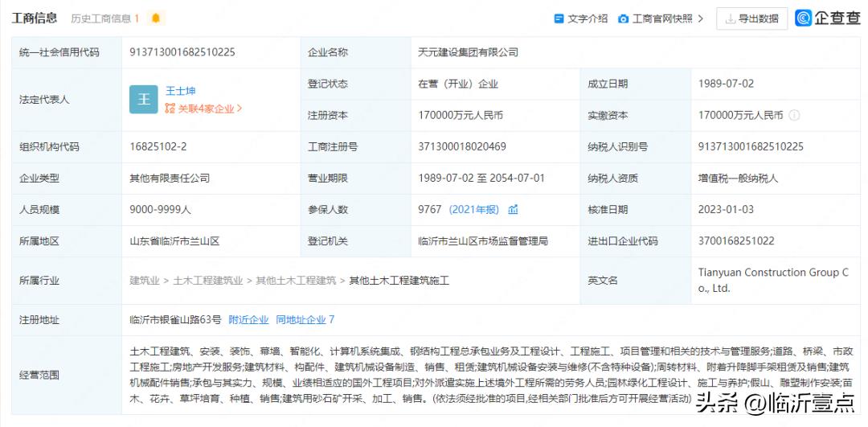Click the 工商官网快照 camera icon

pos(624,18)
